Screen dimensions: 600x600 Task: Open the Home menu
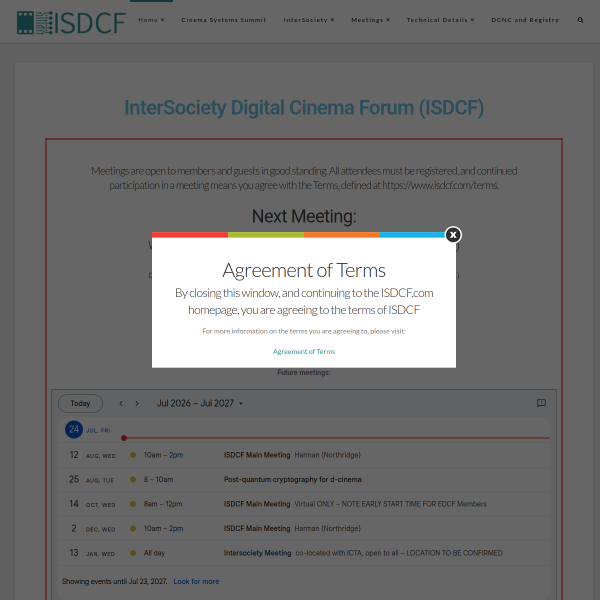click(x=152, y=20)
